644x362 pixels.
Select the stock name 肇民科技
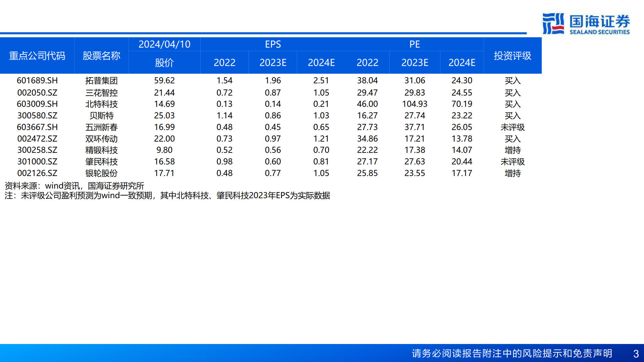101,162
